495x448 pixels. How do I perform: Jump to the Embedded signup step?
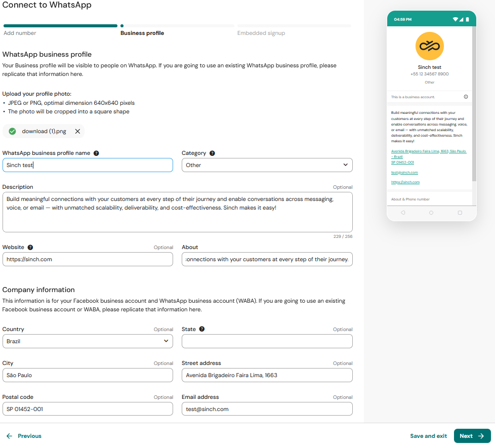261,33
